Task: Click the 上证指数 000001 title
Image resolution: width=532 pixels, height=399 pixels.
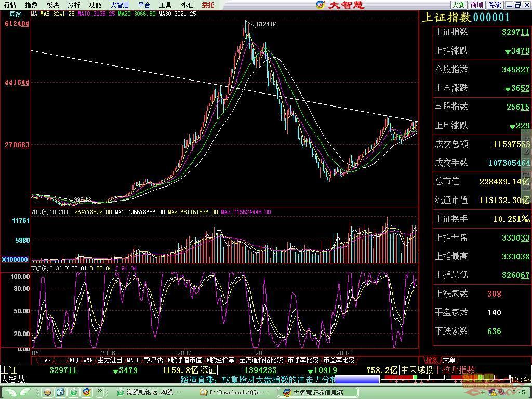Action: [x=465, y=17]
